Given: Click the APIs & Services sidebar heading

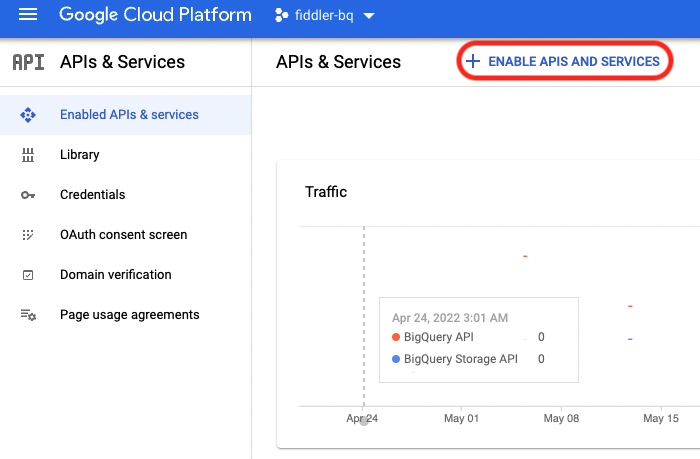Looking at the screenshot, I should pyautogui.click(x=122, y=62).
